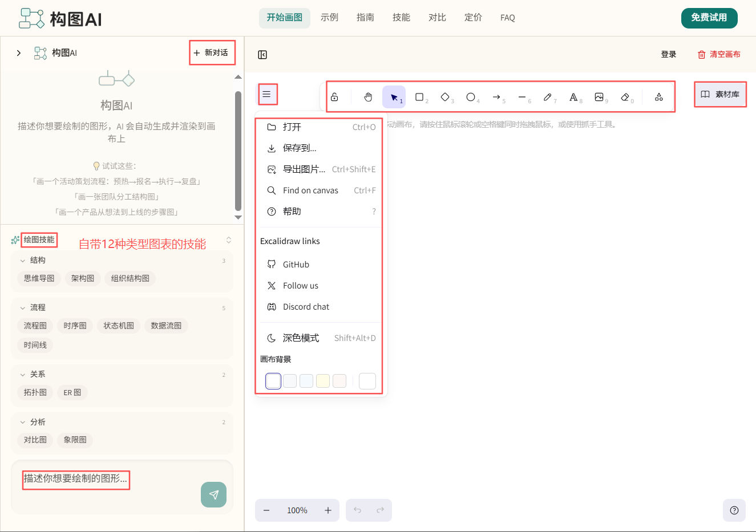Zoom out with the minus button
Screen dimensions: 756x532
tap(266, 510)
